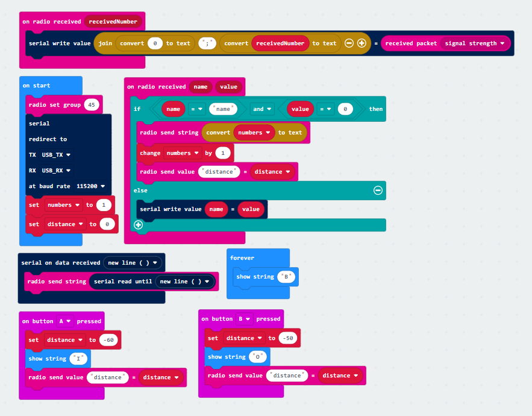532x416 pixels.
Task: Edit set distance to value 0 in on start
Action: click(x=107, y=224)
